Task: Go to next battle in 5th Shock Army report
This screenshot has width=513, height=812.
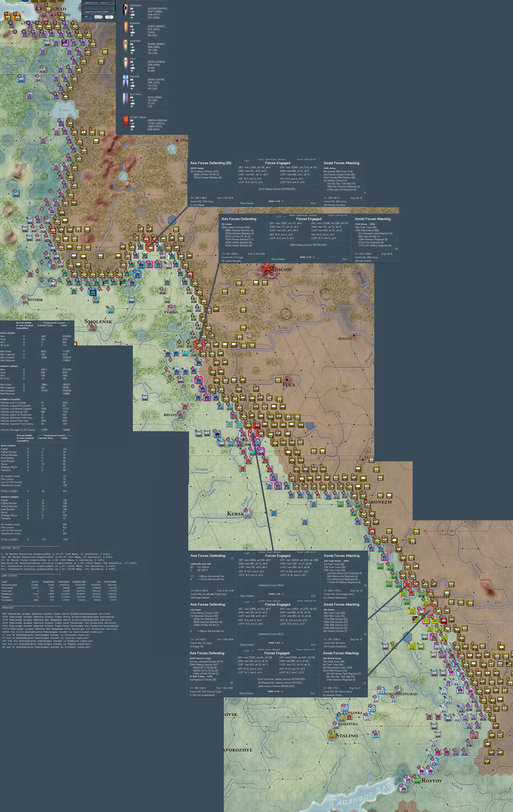Action: pos(253,651)
